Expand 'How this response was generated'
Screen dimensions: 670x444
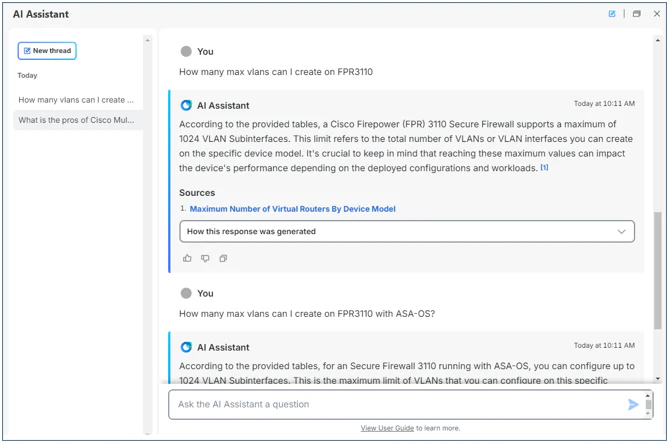point(407,232)
